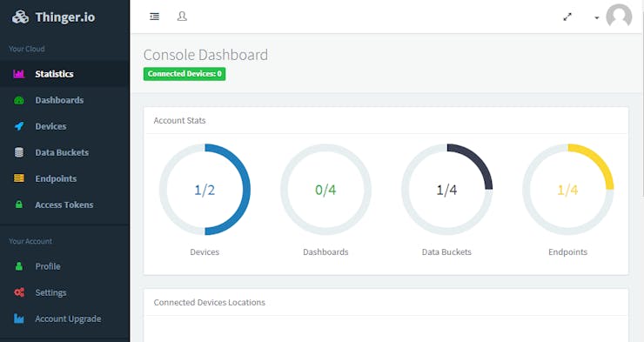
Task: Click the Connected Devices: 0 badge
Action: pos(184,74)
